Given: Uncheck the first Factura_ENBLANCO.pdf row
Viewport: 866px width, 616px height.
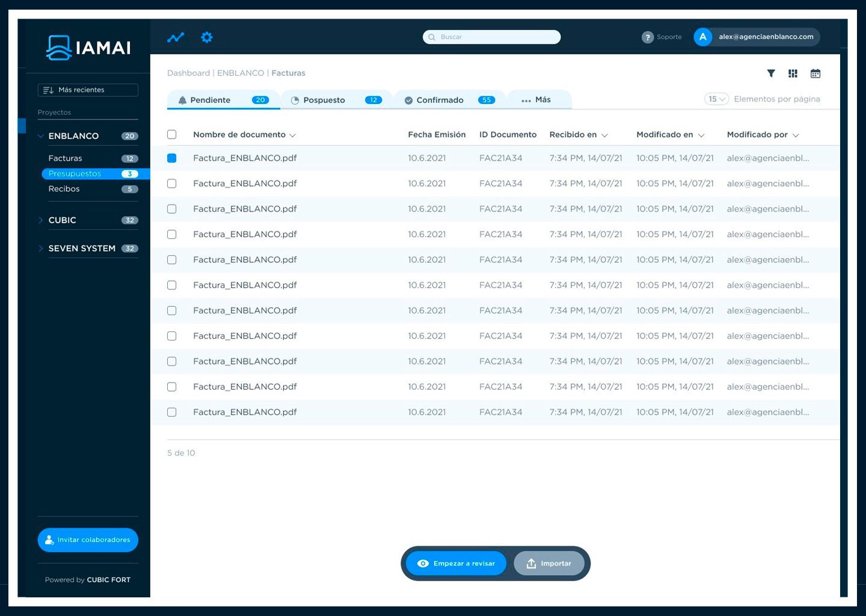Looking at the screenshot, I should pos(172,158).
